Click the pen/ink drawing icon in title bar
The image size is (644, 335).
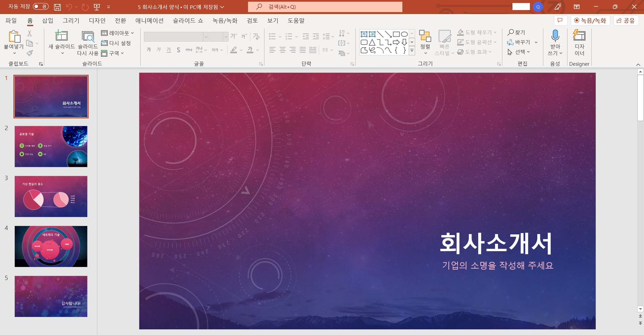[558, 7]
